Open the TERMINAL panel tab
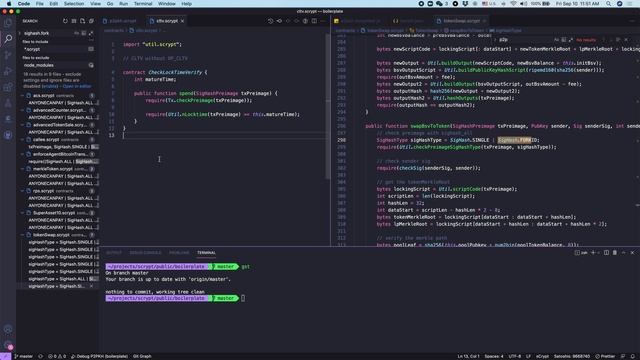Viewport: 640px width, 360px height. [x=206, y=253]
